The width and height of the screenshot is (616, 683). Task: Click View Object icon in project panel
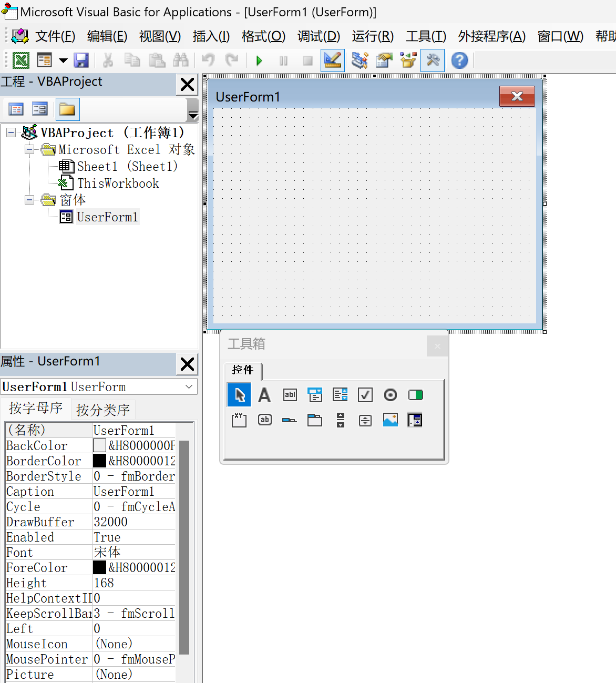click(x=40, y=109)
